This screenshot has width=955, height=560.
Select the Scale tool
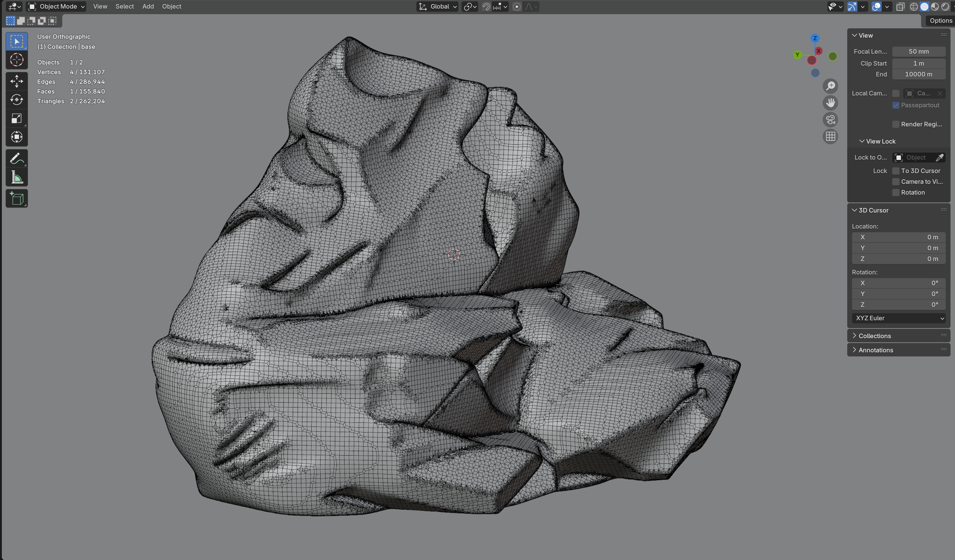17,119
